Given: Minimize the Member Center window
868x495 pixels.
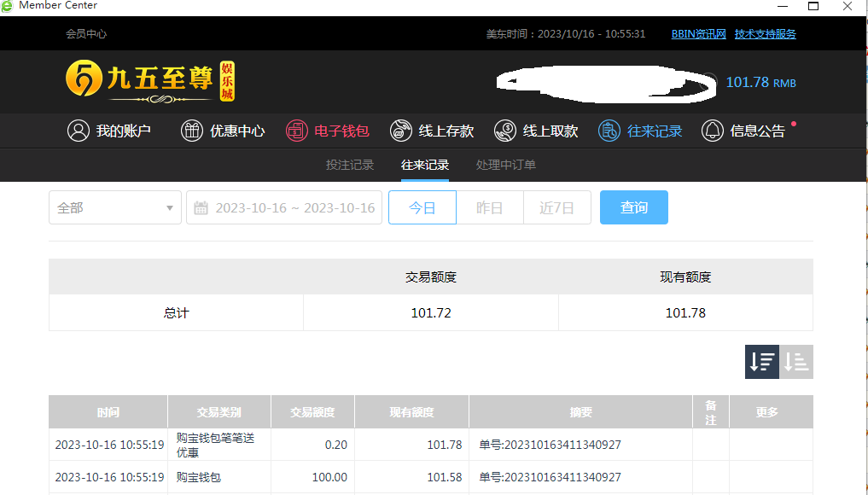Looking at the screenshot, I should (782, 6).
